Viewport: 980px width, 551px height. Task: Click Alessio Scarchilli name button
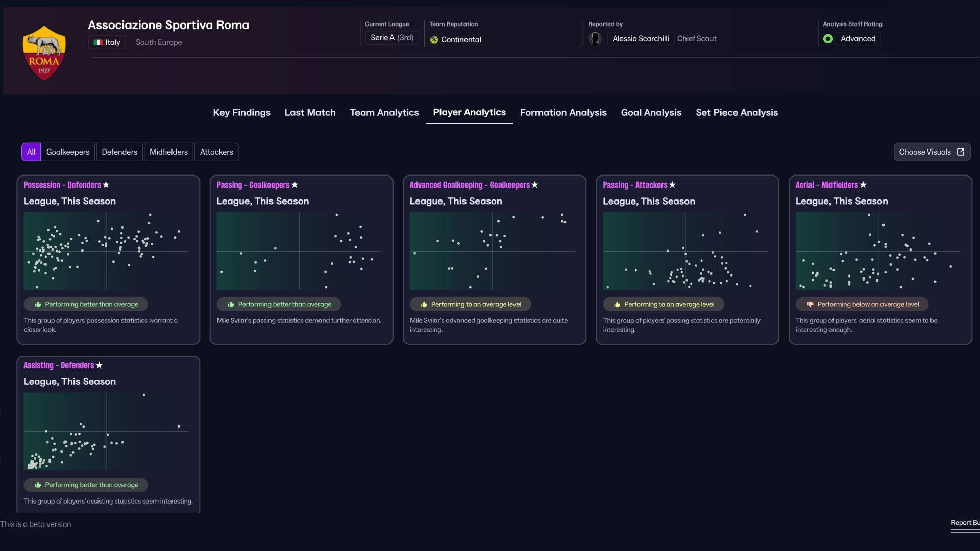click(641, 39)
